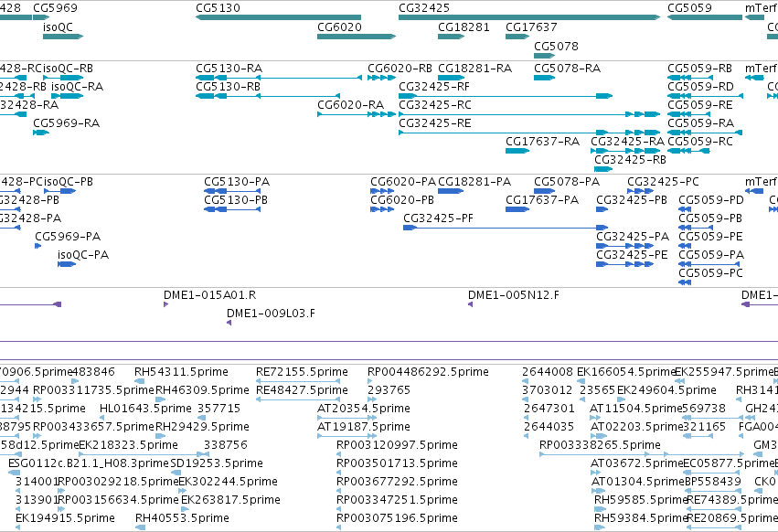Click protein CG32425-PC
This screenshot has height=532, width=778.
(641, 191)
